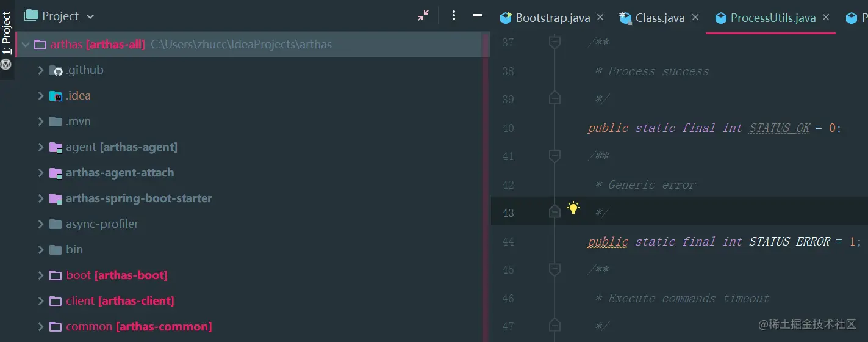Select arthas [arthas-all] root entry
This screenshot has width=868, height=342.
pos(251,45)
